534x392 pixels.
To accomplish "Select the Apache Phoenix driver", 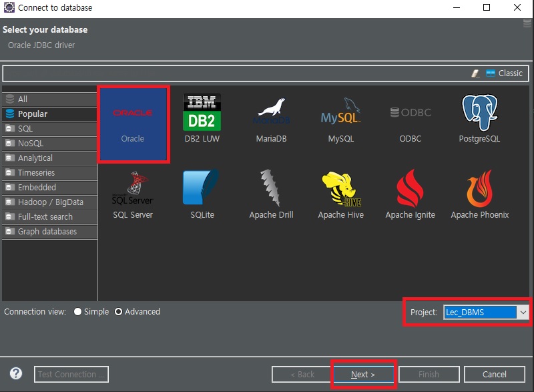I will click(x=479, y=195).
